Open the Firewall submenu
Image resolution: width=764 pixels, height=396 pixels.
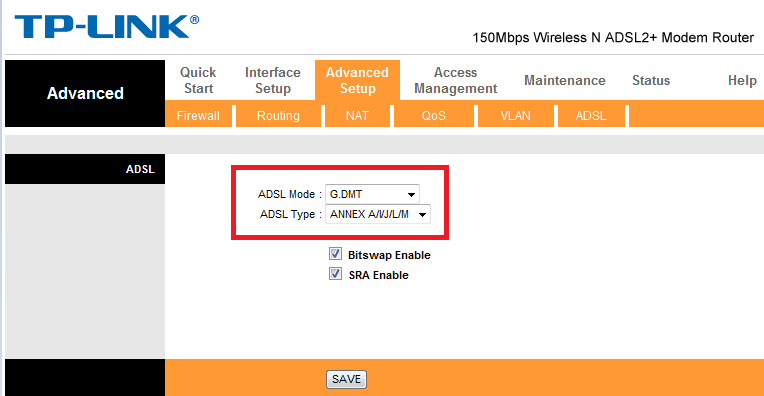click(x=198, y=116)
